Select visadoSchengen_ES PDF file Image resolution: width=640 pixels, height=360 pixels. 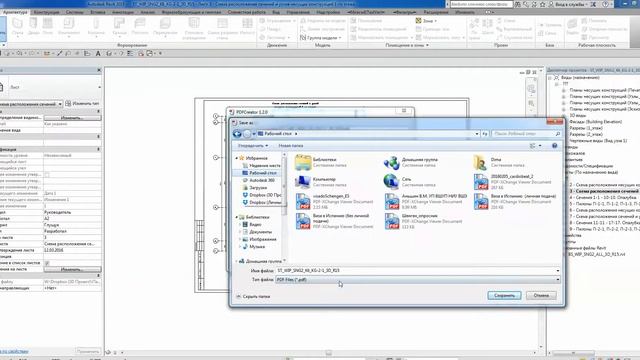click(x=335, y=202)
